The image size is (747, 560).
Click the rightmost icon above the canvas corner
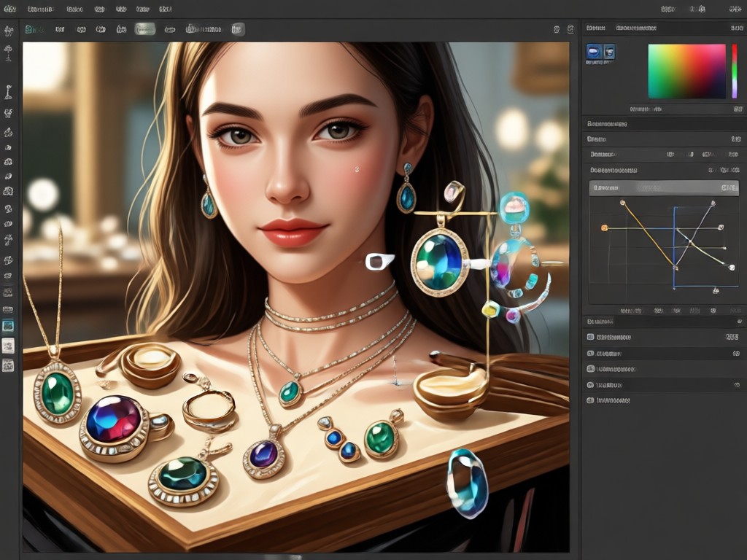(x=570, y=29)
